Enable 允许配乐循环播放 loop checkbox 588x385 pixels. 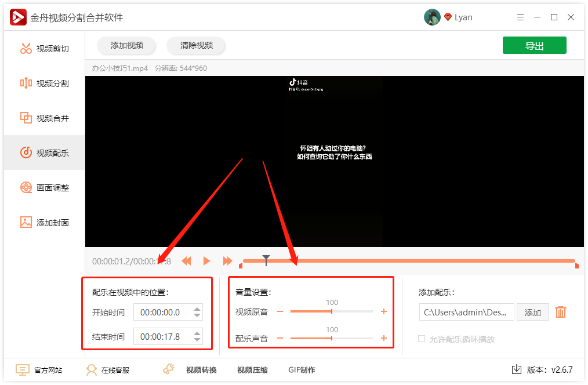(422, 339)
